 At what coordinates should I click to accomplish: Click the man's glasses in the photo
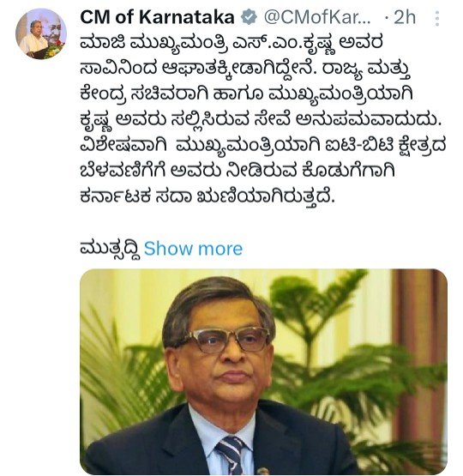(x=226, y=339)
